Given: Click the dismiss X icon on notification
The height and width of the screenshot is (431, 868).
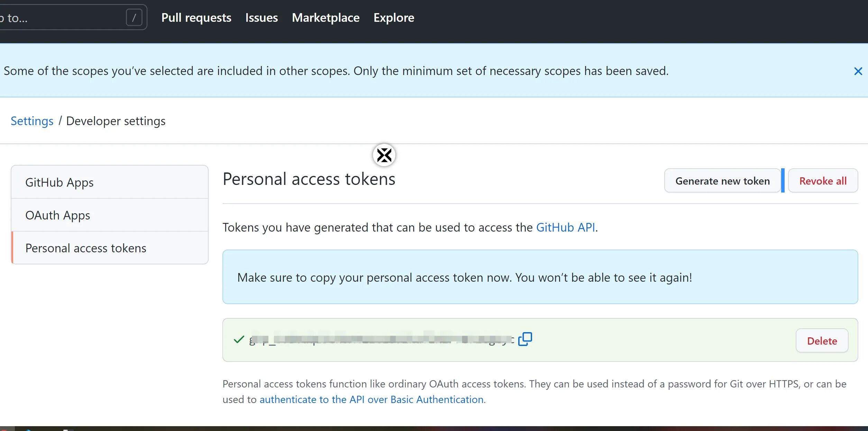Looking at the screenshot, I should (x=858, y=70).
